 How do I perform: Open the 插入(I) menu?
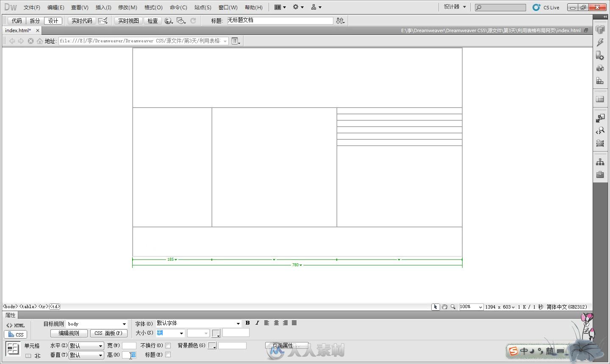point(103,8)
